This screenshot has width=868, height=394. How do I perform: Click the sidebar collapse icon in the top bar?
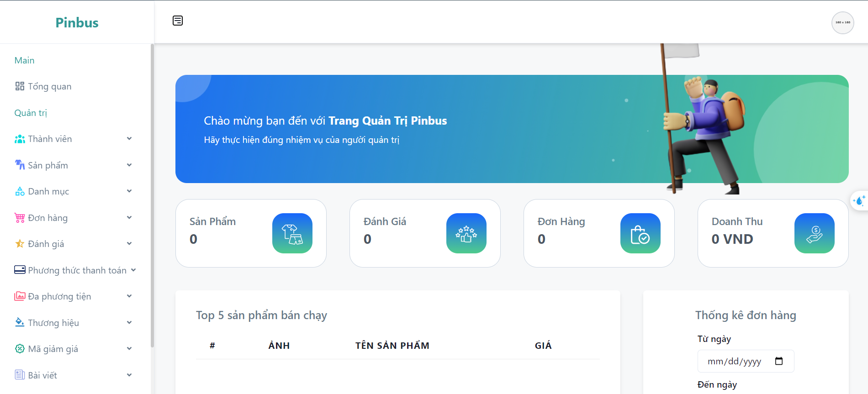(x=178, y=20)
